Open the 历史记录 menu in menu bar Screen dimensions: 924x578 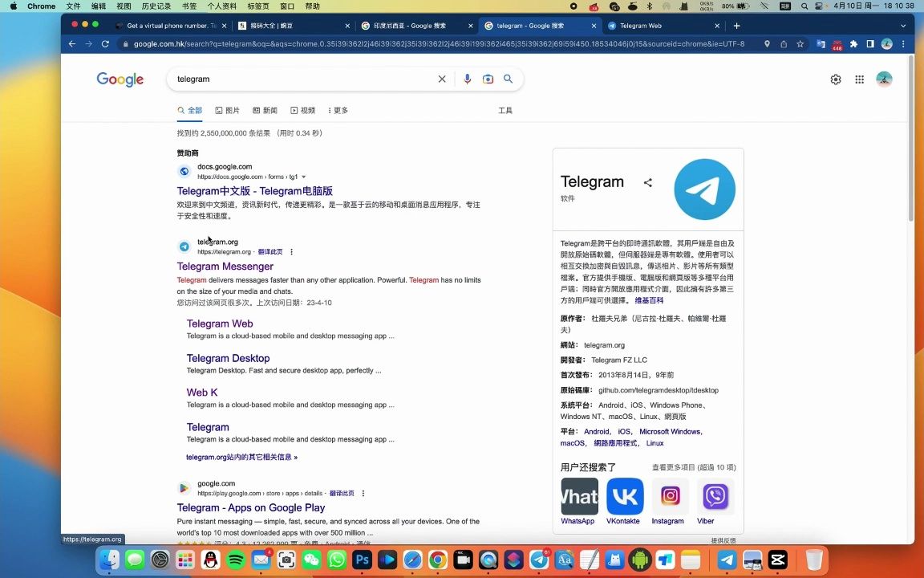pos(156,6)
